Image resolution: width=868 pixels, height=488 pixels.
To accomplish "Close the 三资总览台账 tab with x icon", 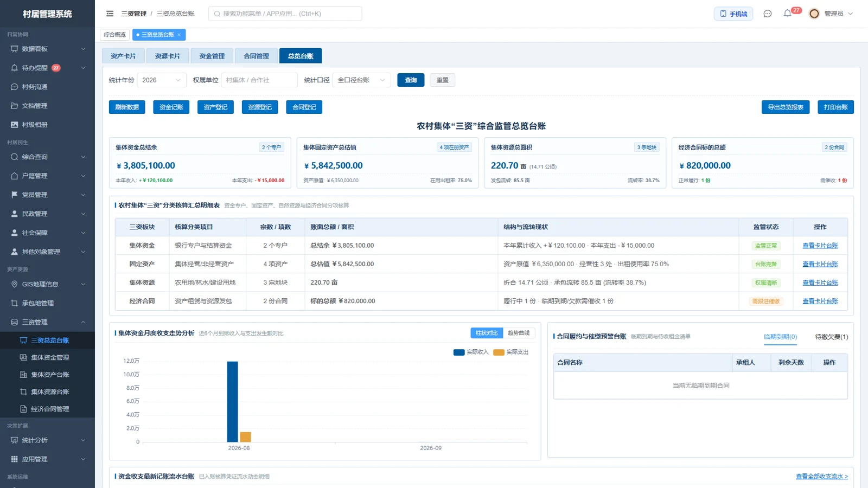I will point(179,35).
